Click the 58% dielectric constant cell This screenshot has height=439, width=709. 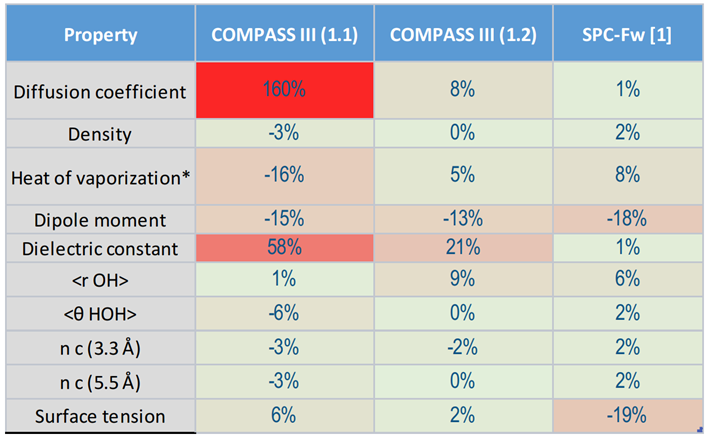coord(285,245)
